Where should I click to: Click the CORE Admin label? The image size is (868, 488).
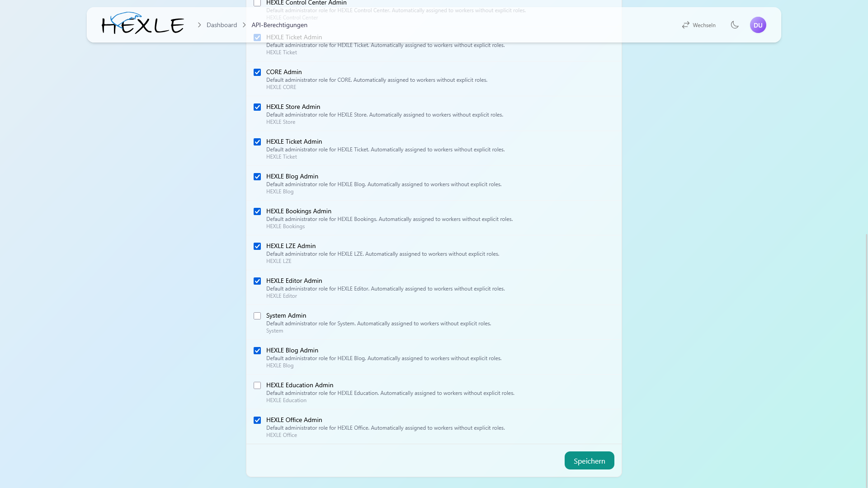pyautogui.click(x=284, y=72)
